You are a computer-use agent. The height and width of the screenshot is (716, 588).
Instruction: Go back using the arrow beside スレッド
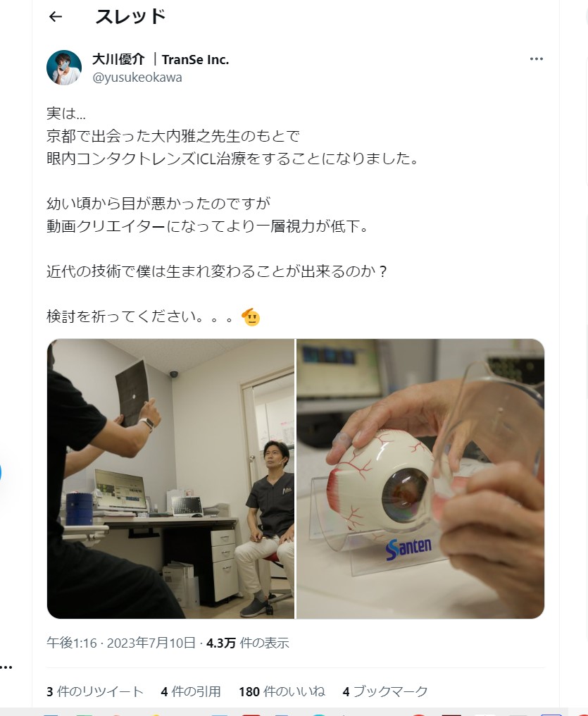coord(55,17)
